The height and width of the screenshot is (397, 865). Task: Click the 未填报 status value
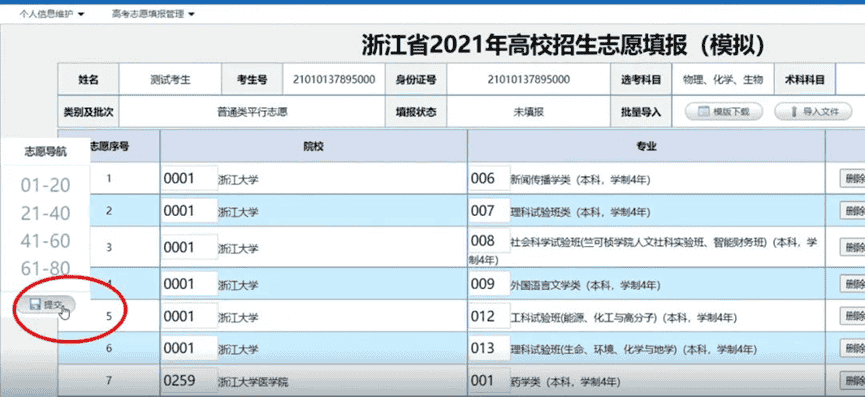coord(528,112)
